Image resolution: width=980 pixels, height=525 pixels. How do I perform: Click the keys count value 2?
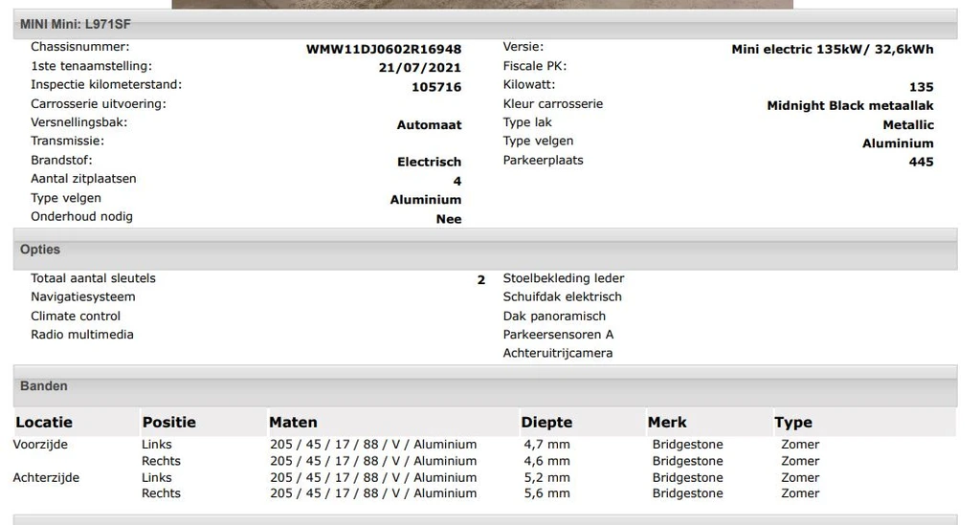pos(481,280)
